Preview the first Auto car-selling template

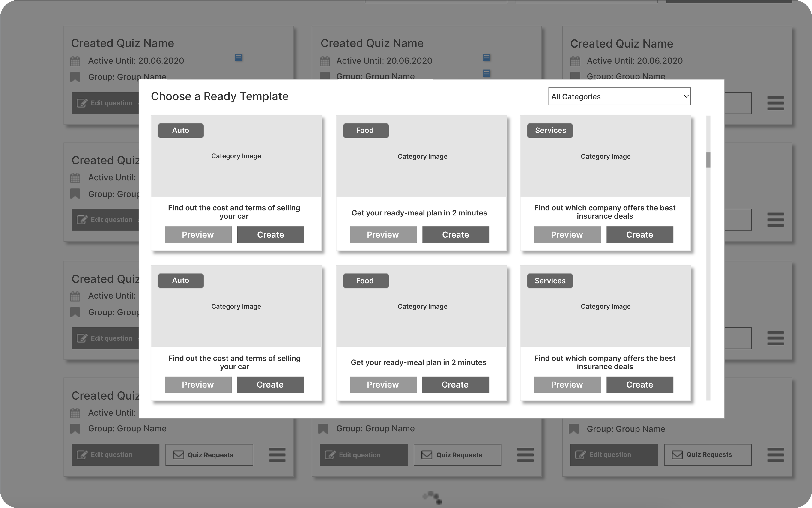(198, 235)
